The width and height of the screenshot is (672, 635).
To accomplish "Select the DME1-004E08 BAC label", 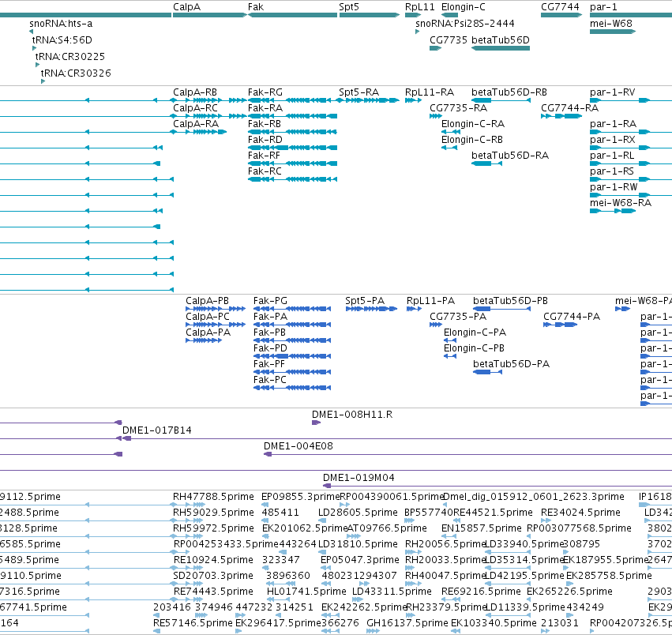I will tap(298, 447).
